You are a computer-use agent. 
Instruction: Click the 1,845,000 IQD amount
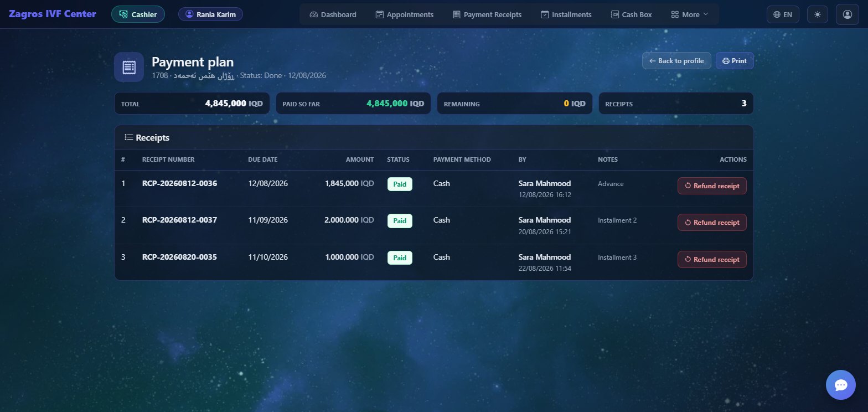(x=349, y=183)
